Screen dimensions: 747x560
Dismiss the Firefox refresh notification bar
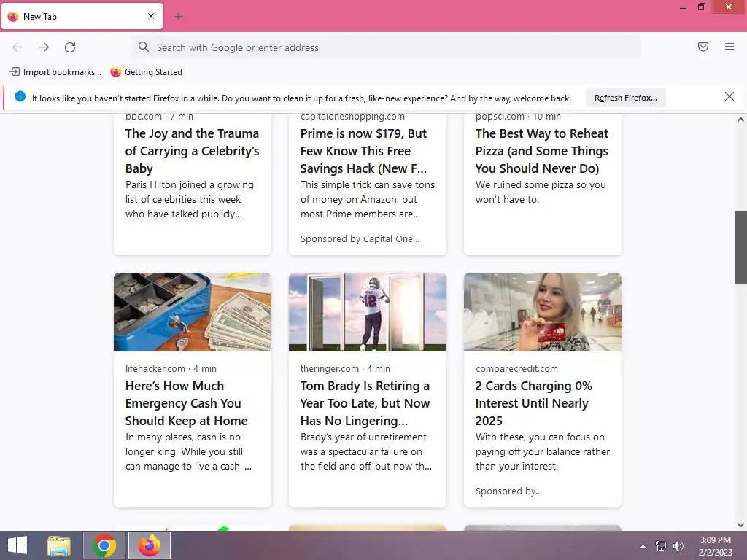pyautogui.click(x=729, y=97)
